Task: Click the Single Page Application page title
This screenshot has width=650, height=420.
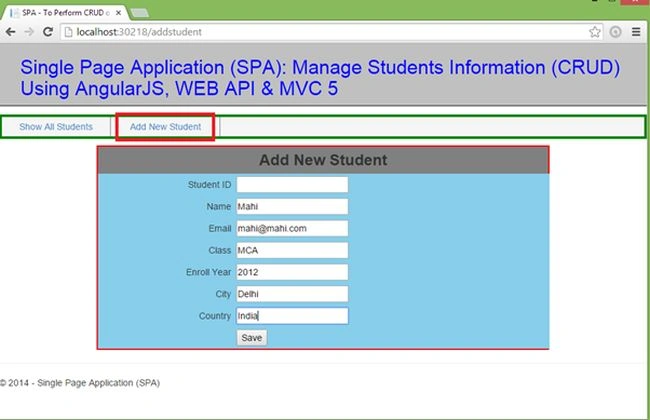Action: (x=320, y=78)
